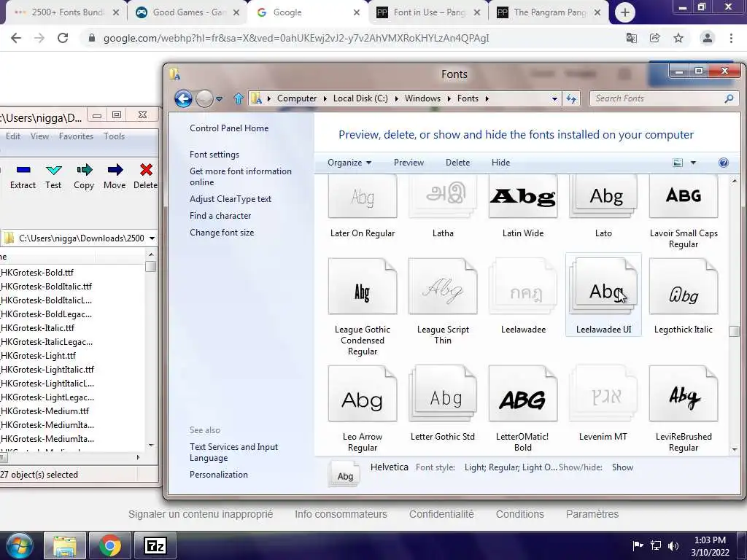This screenshot has height=560, width=747.
Task: Open the View menu in 7-Zip
Action: (39, 136)
